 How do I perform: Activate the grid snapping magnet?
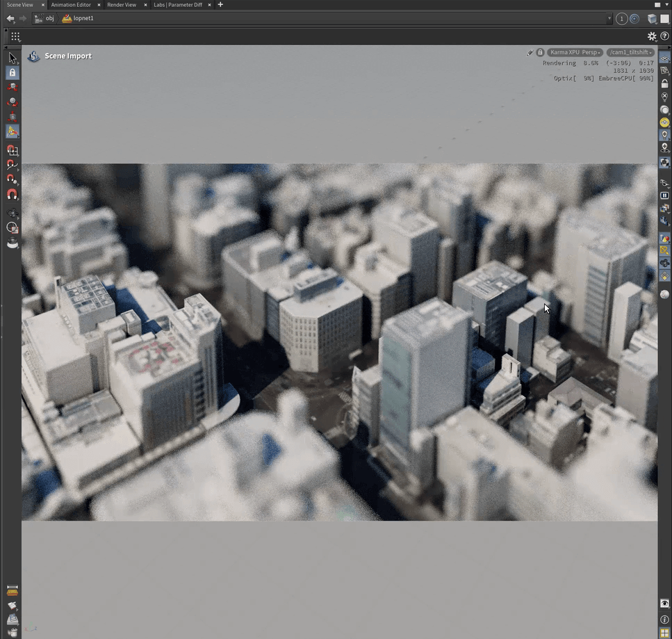click(x=13, y=149)
